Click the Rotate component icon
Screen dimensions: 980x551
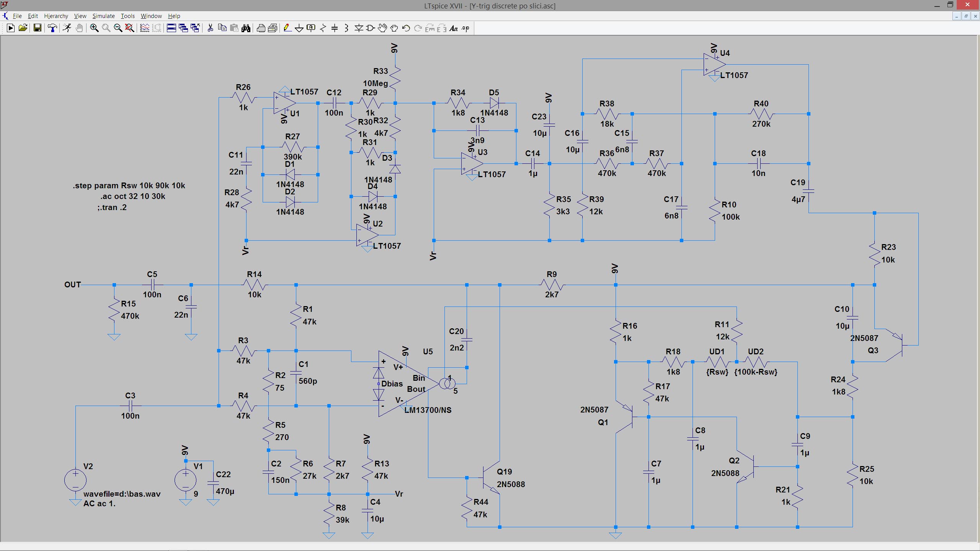click(430, 28)
